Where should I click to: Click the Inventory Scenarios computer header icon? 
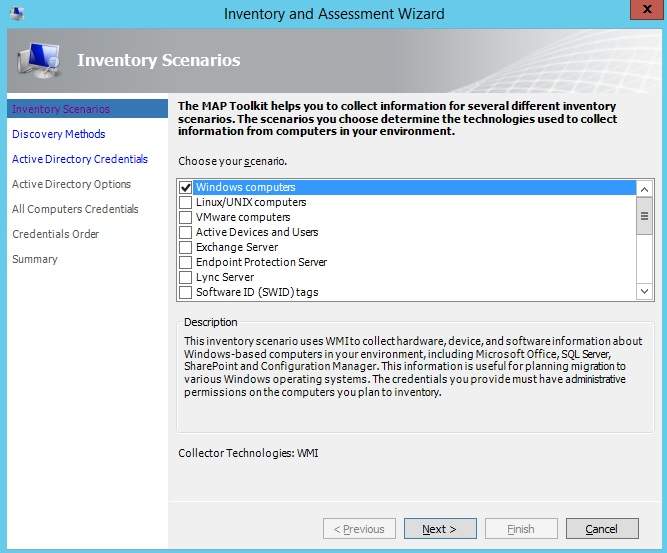tap(38, 61)
